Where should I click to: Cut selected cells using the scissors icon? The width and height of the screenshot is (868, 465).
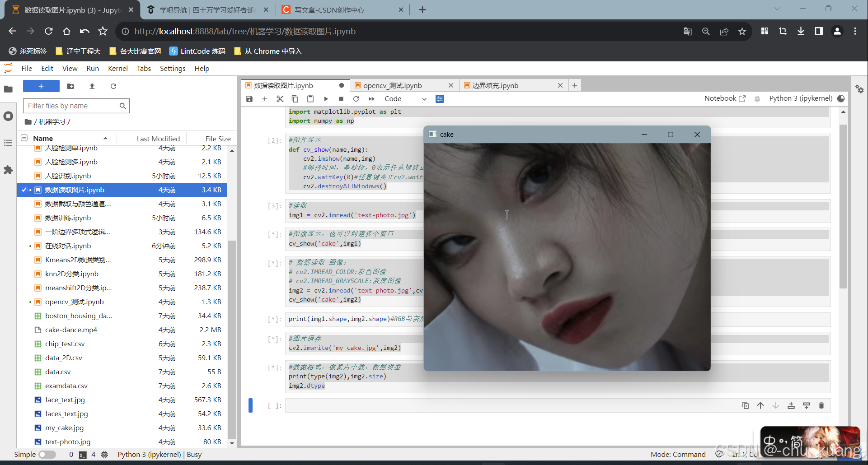tap(280, 98)
